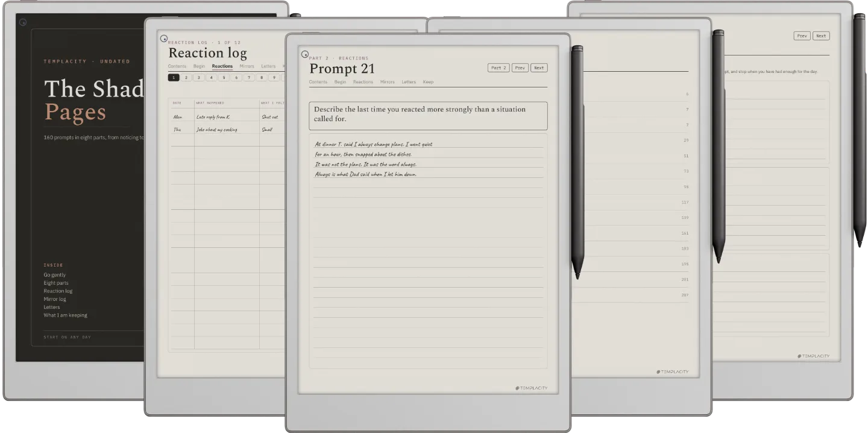Select page 1 in the Reaction log pager
This screenshot has height=433, width=868.
[x=174, y=78]
